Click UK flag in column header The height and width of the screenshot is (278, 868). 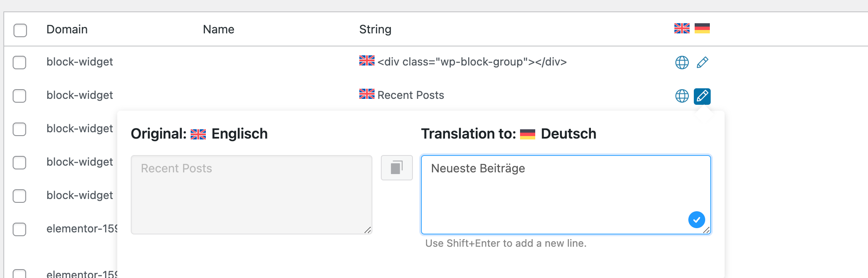(682, 28)
